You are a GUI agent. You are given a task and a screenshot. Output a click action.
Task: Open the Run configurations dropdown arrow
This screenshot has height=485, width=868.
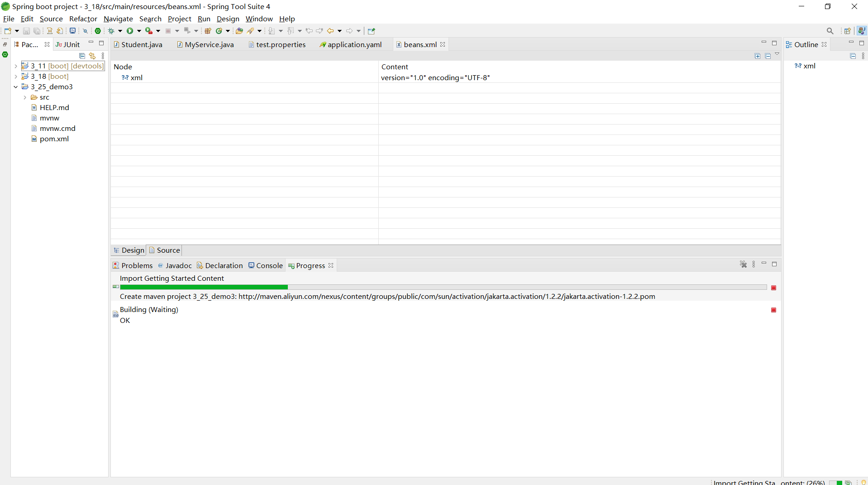139,31
